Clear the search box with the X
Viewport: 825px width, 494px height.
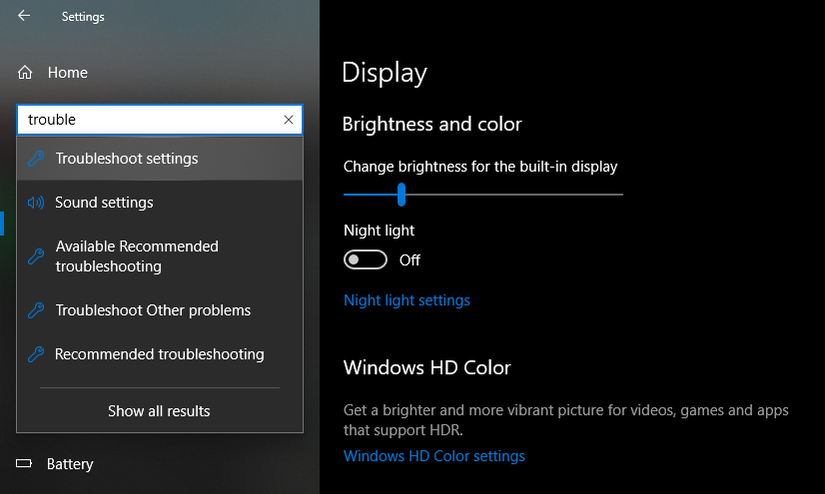[288, 119]
